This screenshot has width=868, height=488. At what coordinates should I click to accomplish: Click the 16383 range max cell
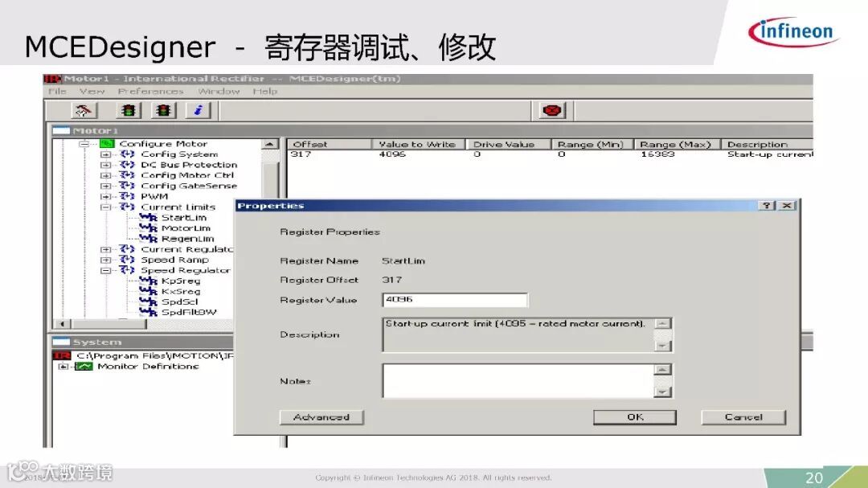click(x=657, y=154)
